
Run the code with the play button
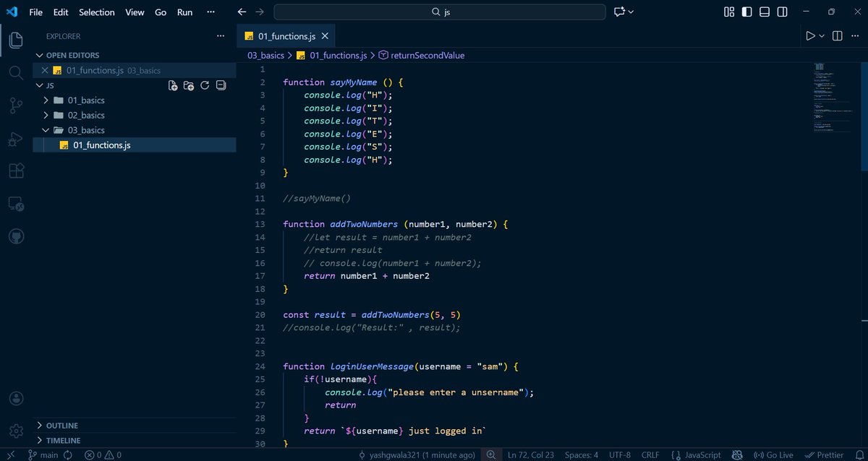[810, 35]
